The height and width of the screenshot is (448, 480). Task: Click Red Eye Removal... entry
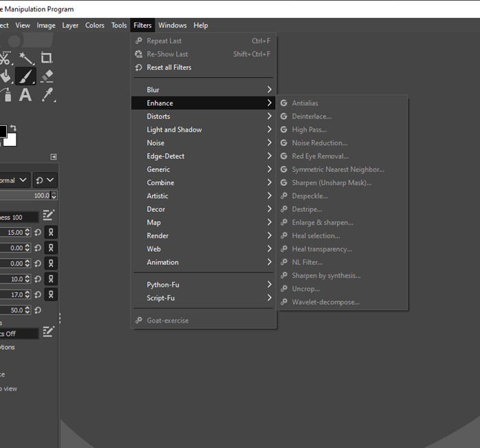342,156
